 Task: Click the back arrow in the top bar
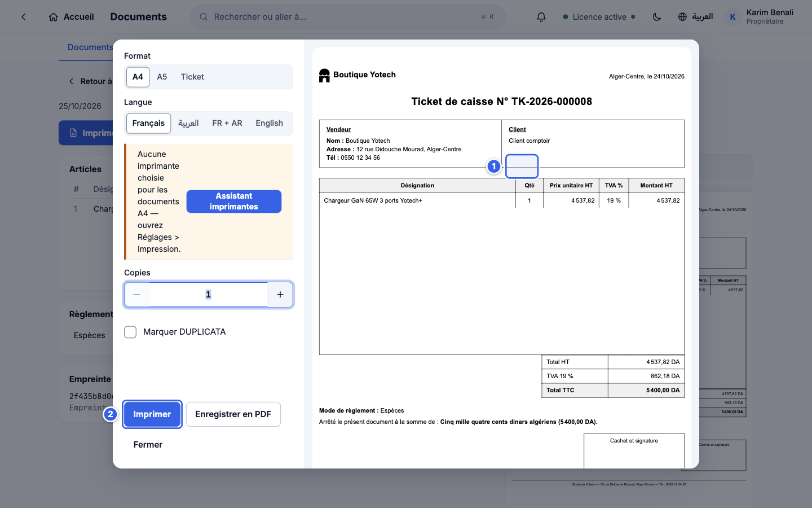click(x=24, y=17)
